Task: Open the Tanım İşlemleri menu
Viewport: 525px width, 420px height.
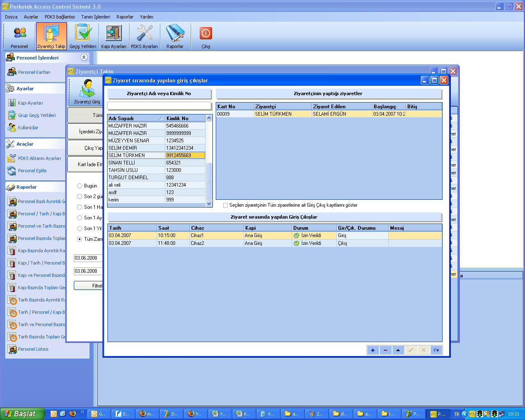Action: pyautogui.click(x=96, y=17)
